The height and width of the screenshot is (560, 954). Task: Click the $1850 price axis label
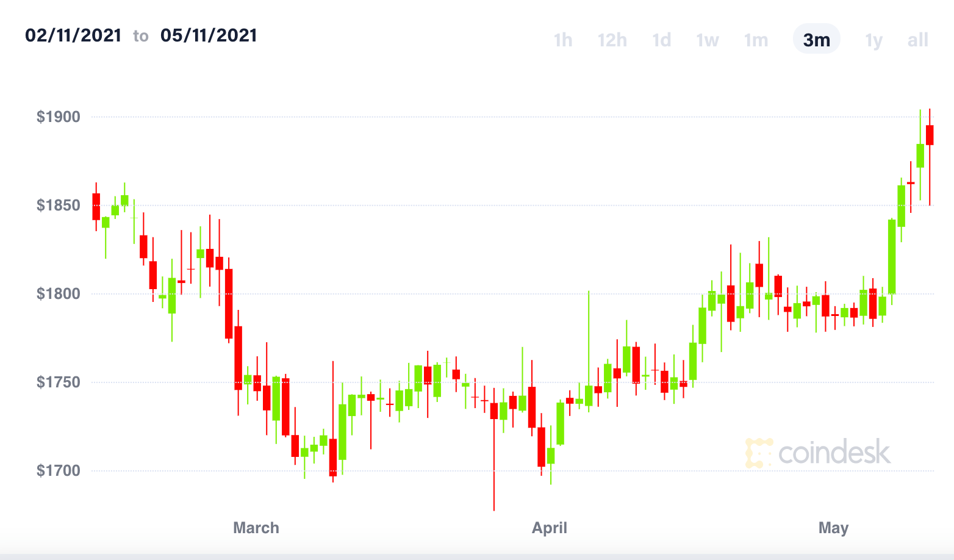[x=59, y=205]
